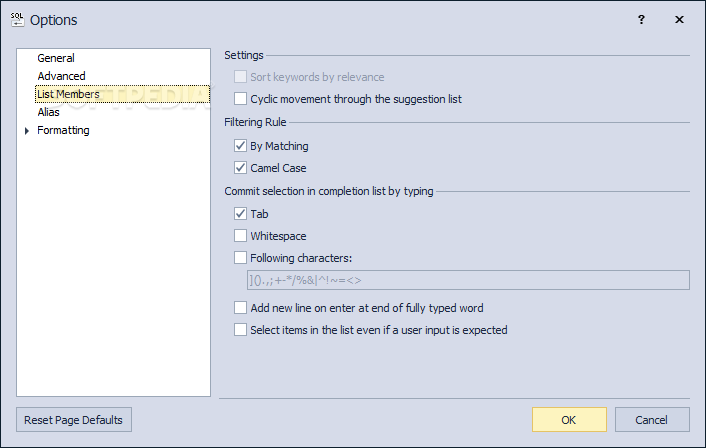Select List Members in the options tree
706x448 pixels.
pos(68,94)
